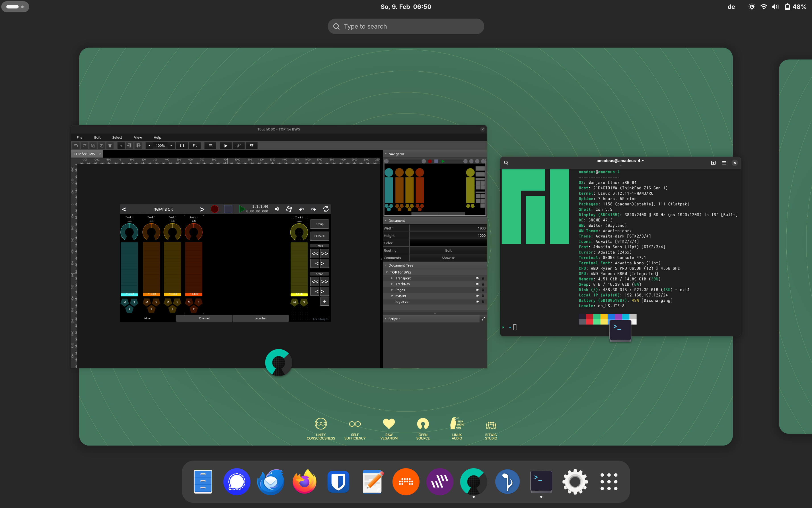
Task: Collapse the Document Tree panel
Action: (386, 265)
